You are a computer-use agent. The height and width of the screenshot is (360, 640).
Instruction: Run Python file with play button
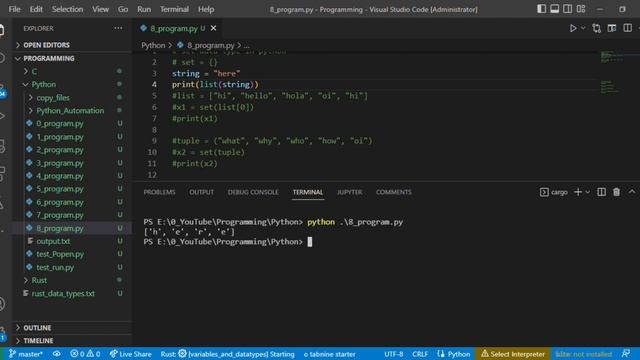pyautogui.click(x=573, y=28)
